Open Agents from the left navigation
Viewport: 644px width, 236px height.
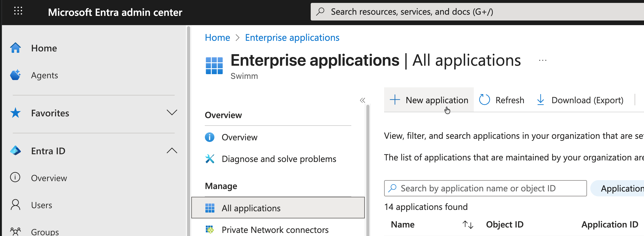[x=44, y=75]
